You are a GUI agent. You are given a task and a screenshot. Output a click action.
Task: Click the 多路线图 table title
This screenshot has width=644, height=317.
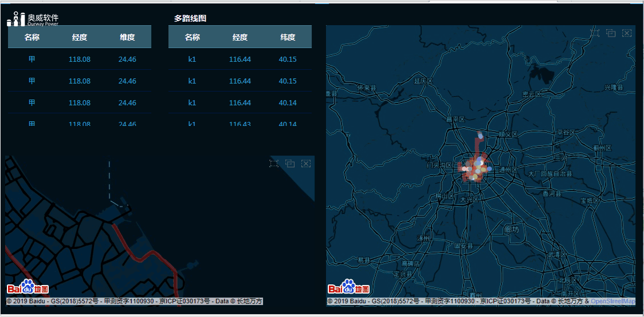coord(190,18)
